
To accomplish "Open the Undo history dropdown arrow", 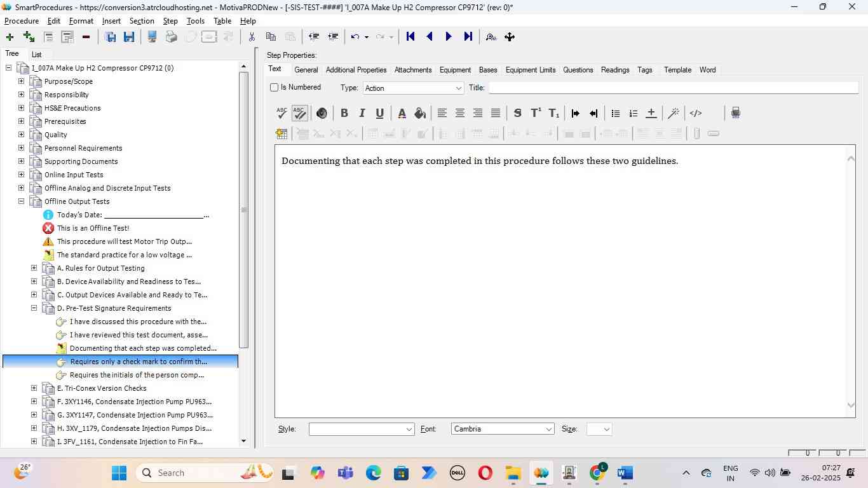I will (366, 37).
